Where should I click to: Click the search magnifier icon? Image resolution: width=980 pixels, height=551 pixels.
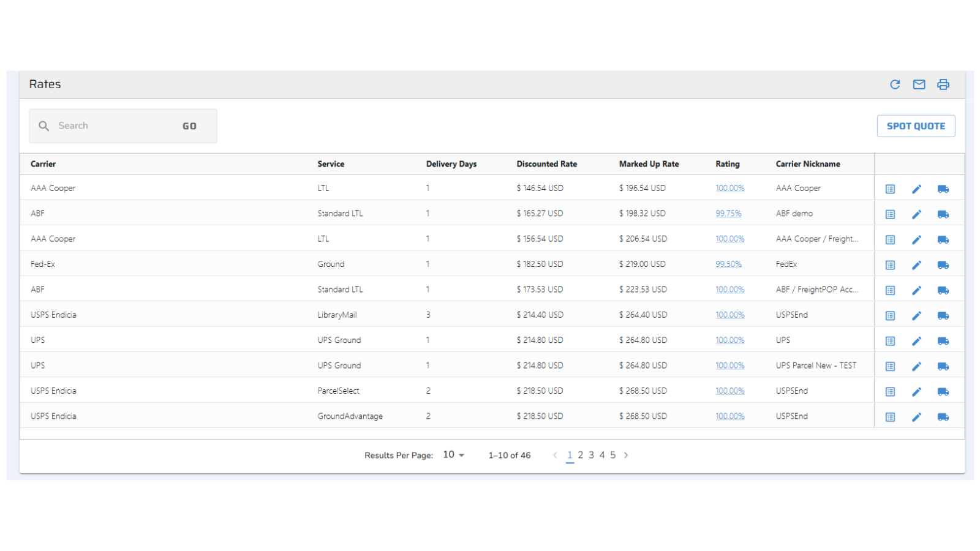44,126
